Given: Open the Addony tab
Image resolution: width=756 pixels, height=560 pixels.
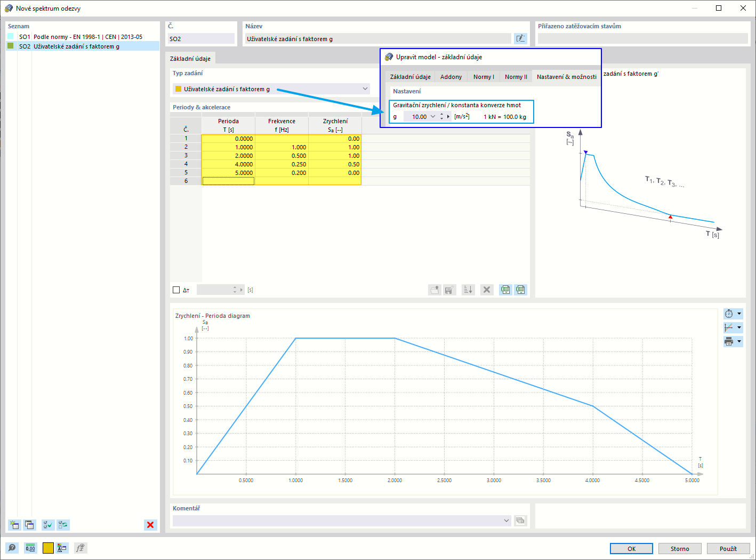Looking at the screenshot, I should [451, 77].
